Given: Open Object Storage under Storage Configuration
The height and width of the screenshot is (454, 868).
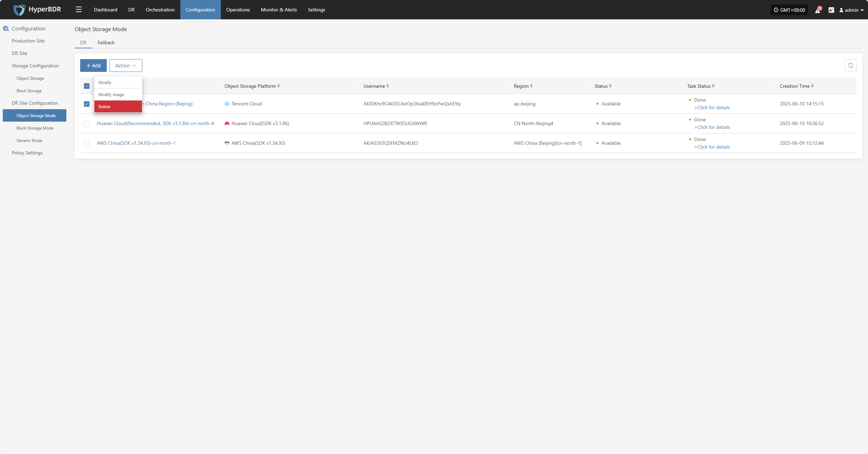Looking at the screenshot, I should [30, 78].
